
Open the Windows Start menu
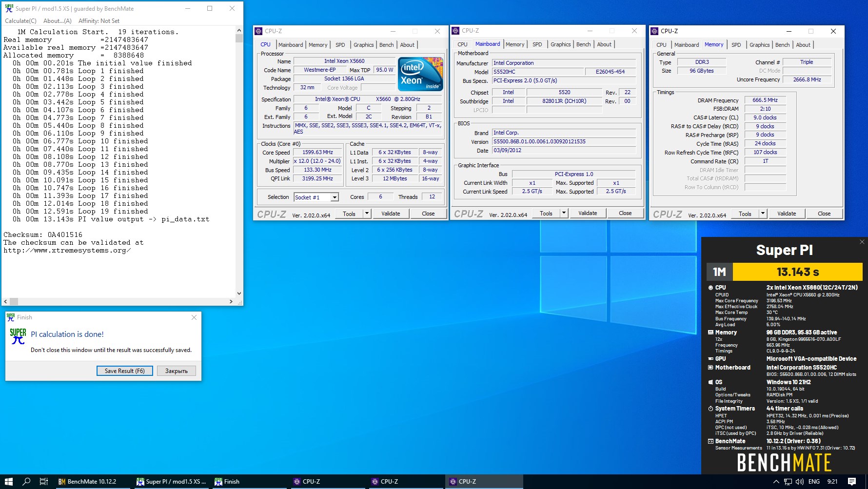pos(9,482)
